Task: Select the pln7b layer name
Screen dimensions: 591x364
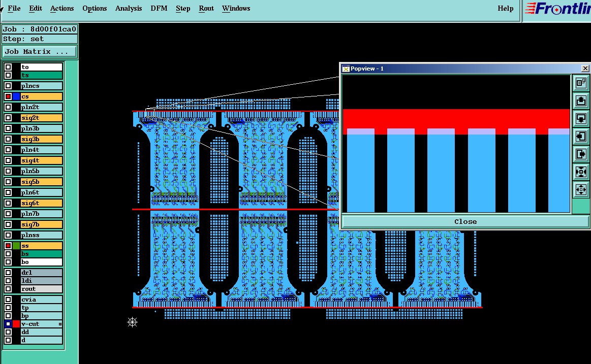Action: point(42,214)
